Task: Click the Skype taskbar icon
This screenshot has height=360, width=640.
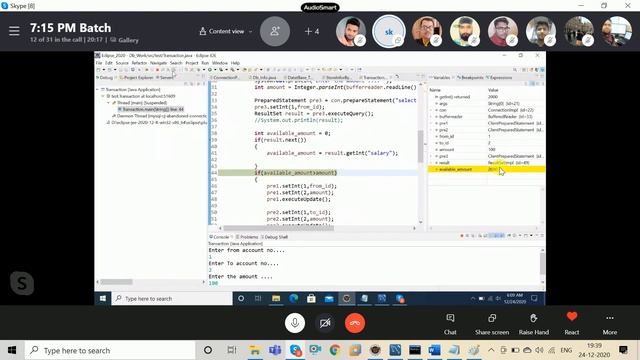Action: [295, 350]
